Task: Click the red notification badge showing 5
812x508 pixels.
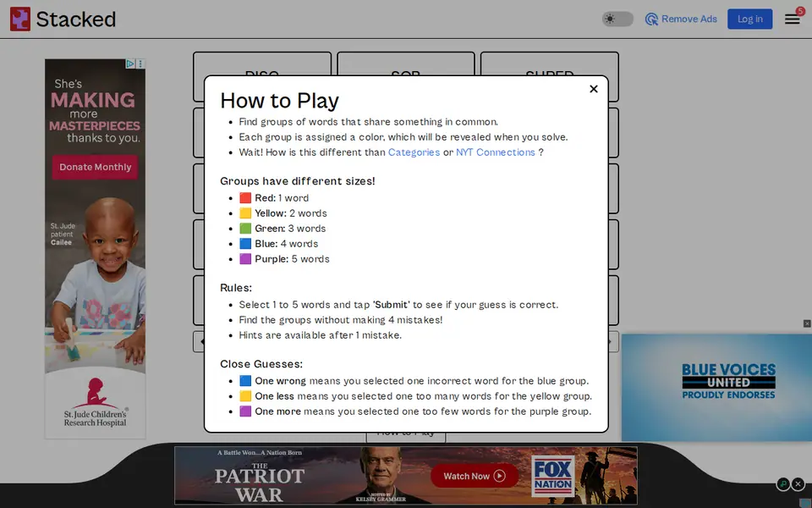Action: [800, 11]
